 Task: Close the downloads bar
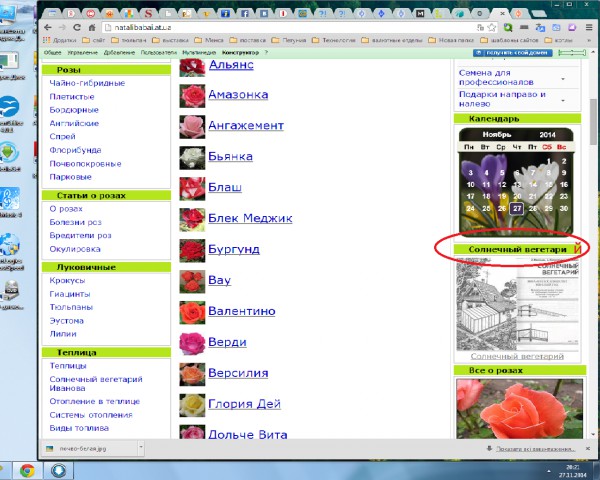[x=588, y=448]
